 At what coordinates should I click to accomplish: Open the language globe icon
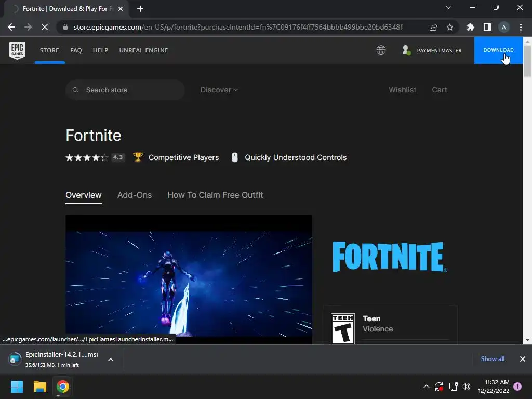click(381, 50)
